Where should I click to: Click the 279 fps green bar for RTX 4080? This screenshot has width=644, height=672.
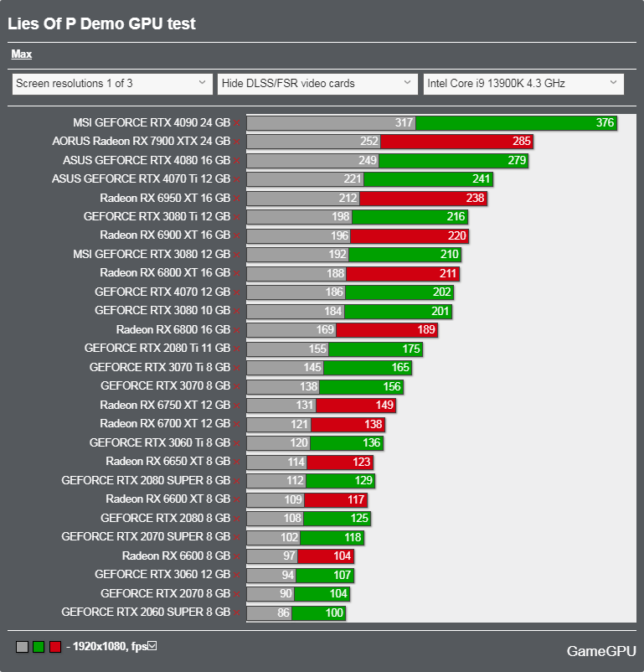[453, 161]
